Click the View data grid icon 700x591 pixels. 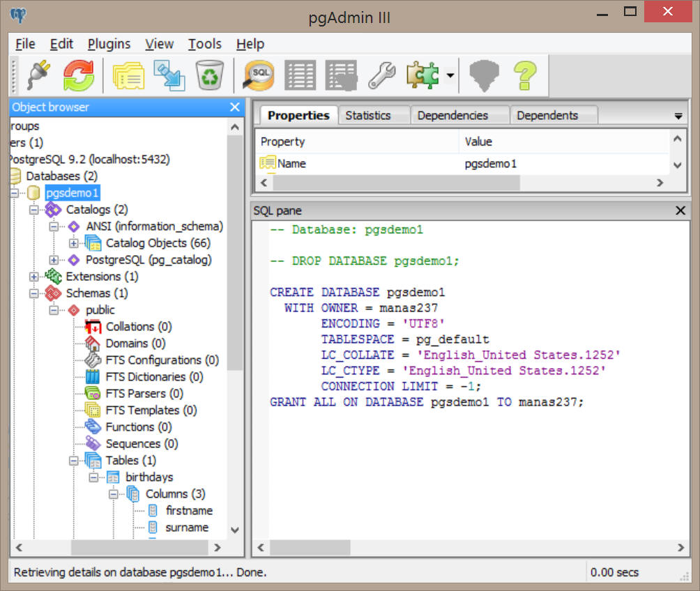[x=300, y=75]
